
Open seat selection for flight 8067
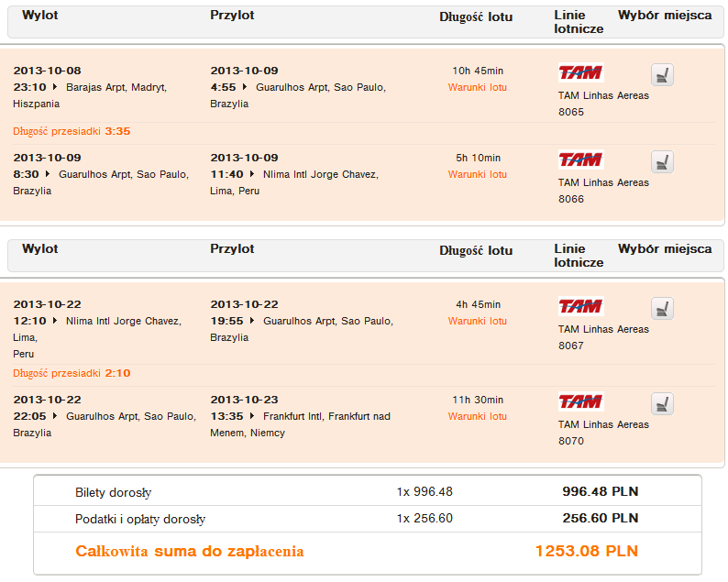pos(662,308)
